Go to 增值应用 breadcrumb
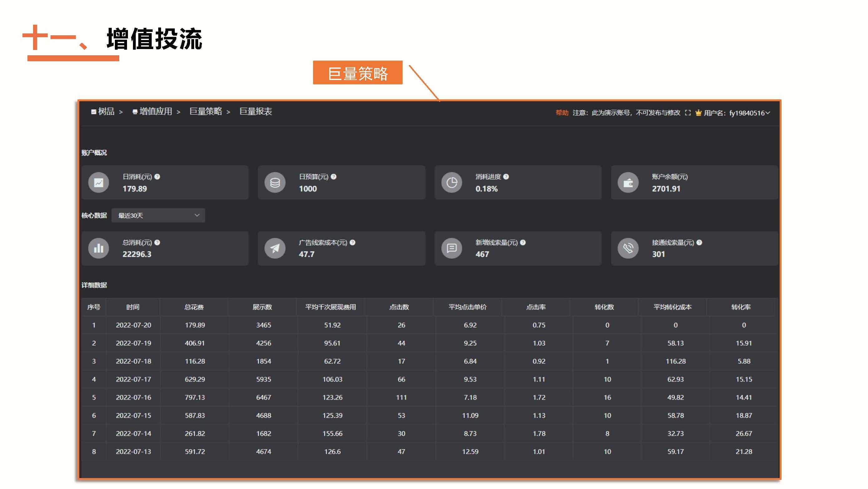This screenshot has width=868, height=489. (x=155, y=112)
